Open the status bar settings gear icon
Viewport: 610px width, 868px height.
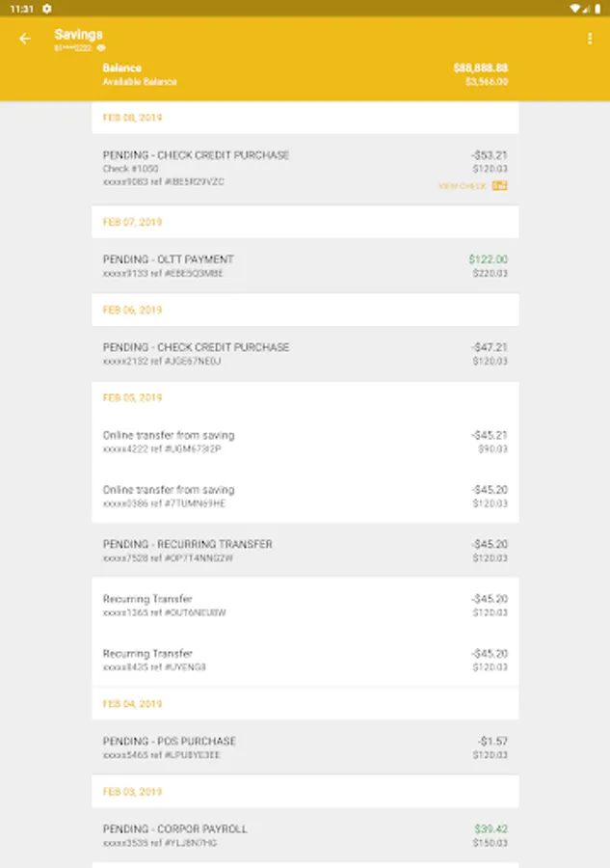click(x=46, y=8)
